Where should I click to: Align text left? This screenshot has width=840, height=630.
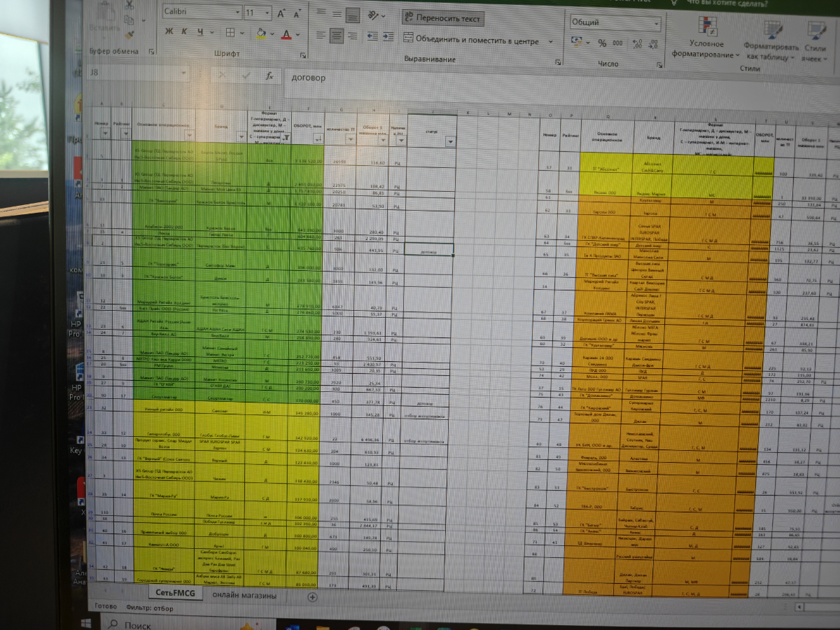[321, 35]
